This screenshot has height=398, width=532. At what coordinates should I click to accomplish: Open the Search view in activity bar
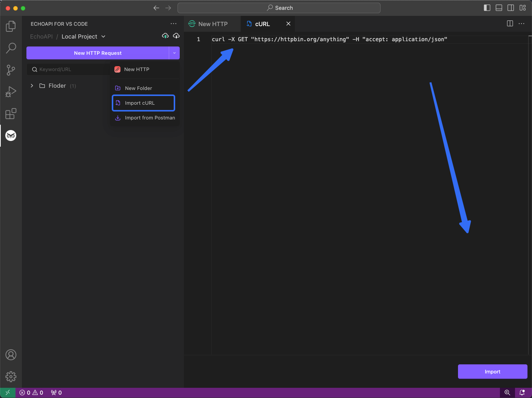(11, 48)
